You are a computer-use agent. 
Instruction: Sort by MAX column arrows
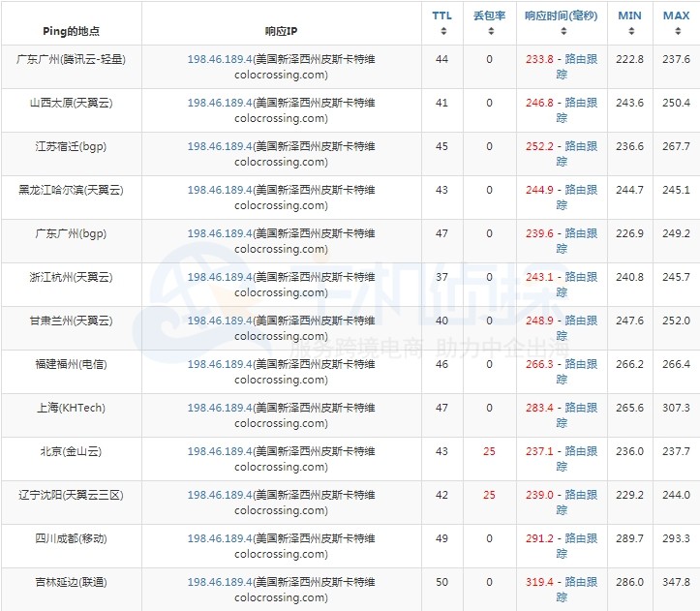click(x=678, y=31)
